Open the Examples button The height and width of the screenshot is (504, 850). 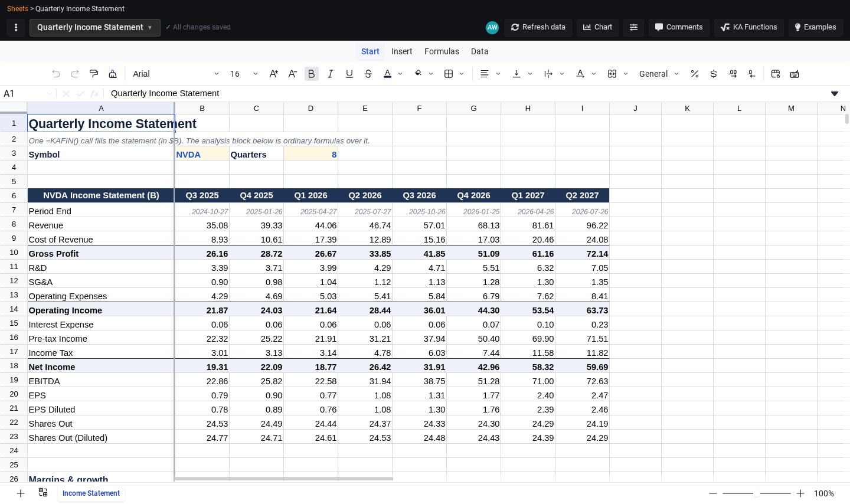815,27
